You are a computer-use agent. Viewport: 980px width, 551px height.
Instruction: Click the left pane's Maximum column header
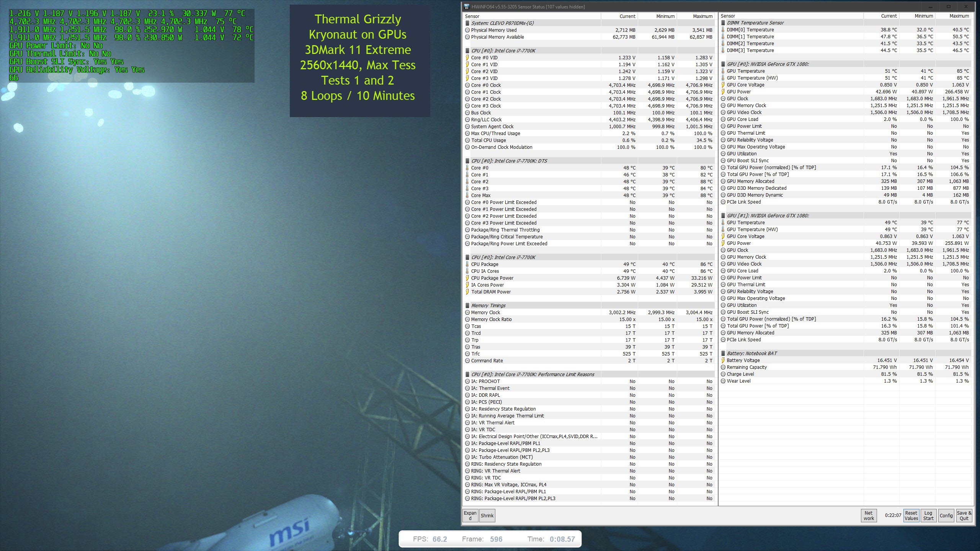click(702, 16)
